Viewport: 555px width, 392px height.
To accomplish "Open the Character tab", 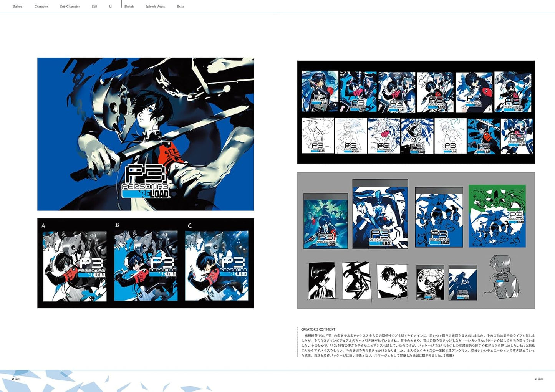I will click(41, 6).
